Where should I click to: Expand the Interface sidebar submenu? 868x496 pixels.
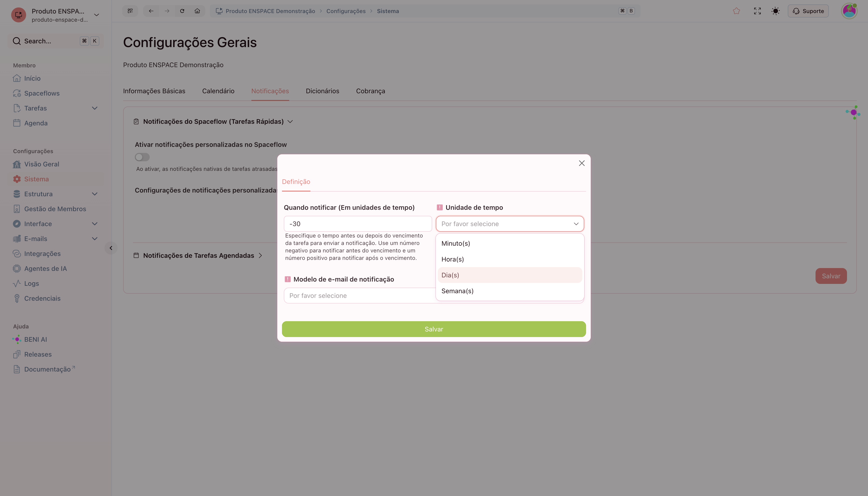click(x=95, y=224)
